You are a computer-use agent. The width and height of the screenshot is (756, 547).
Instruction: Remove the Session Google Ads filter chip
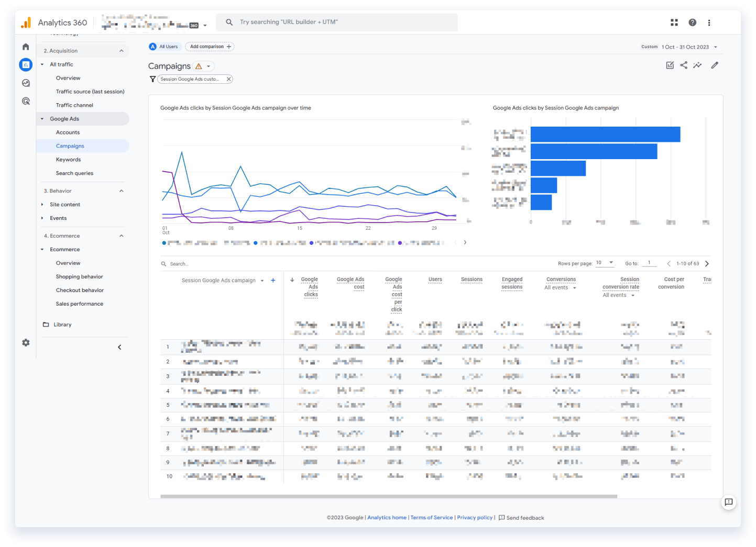pos(228,79)
